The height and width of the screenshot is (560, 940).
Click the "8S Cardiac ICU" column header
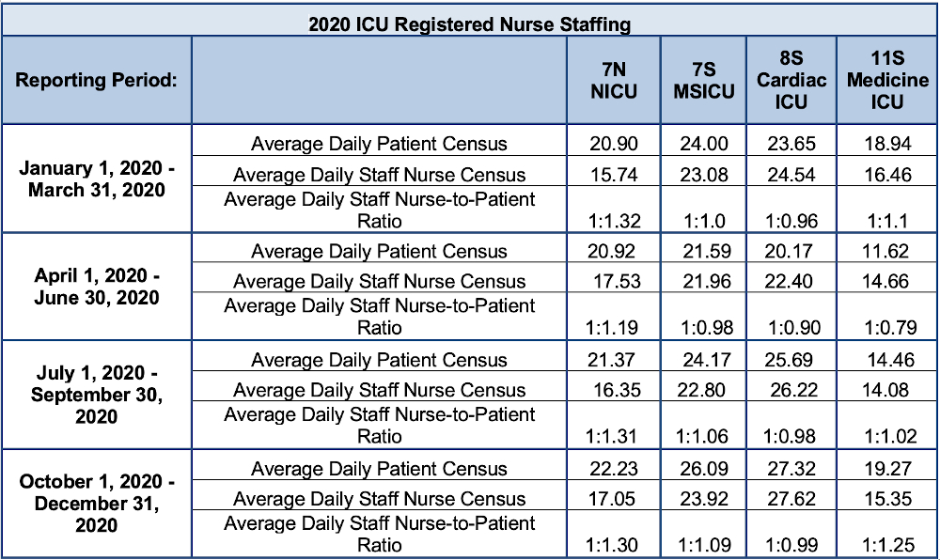[791, 80]
